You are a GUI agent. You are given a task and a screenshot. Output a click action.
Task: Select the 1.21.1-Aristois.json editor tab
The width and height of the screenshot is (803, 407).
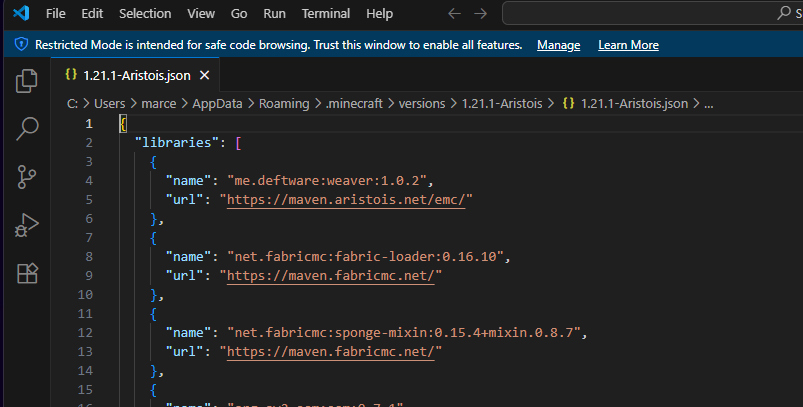136,75
